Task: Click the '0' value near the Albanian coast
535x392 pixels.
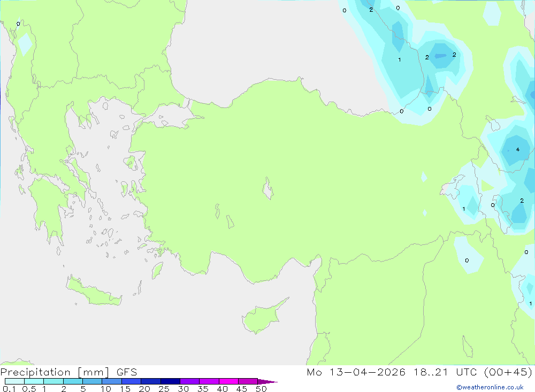Action: tap(18, 24)
